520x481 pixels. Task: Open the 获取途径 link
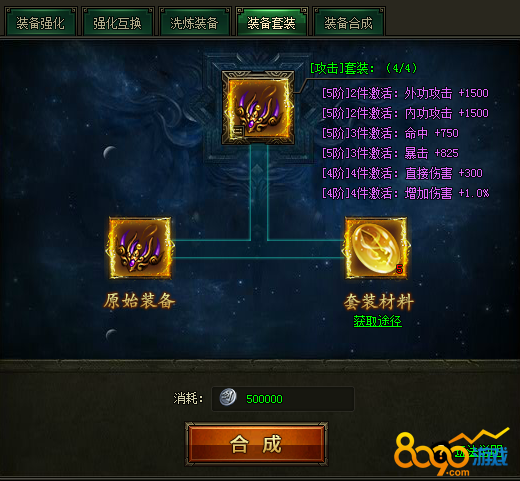coord(378,321)
